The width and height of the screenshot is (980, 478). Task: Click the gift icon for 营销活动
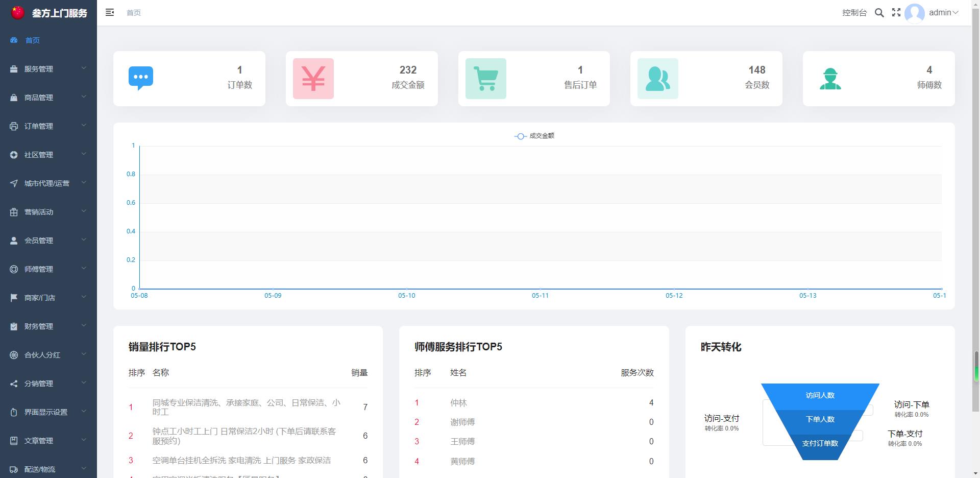click(14, 212)
